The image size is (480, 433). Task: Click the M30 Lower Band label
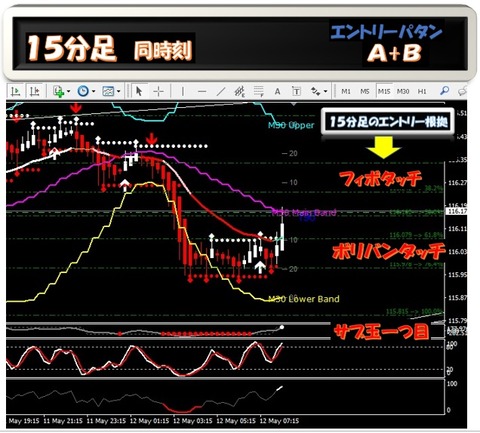pos(304,299)
